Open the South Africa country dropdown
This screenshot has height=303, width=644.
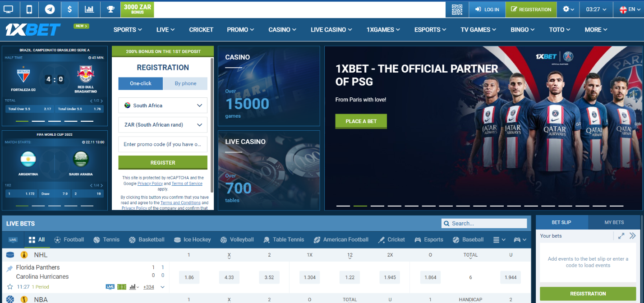point(163,106)
